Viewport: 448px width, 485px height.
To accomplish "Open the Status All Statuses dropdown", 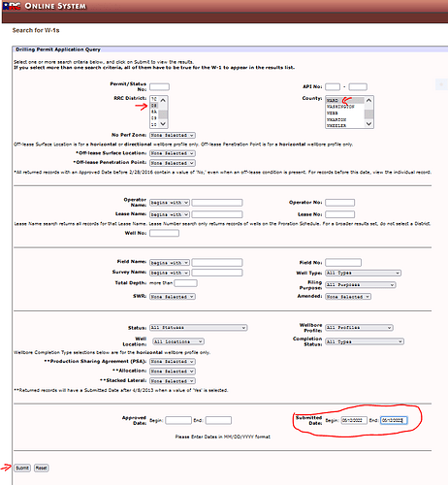I will point(198,328).
